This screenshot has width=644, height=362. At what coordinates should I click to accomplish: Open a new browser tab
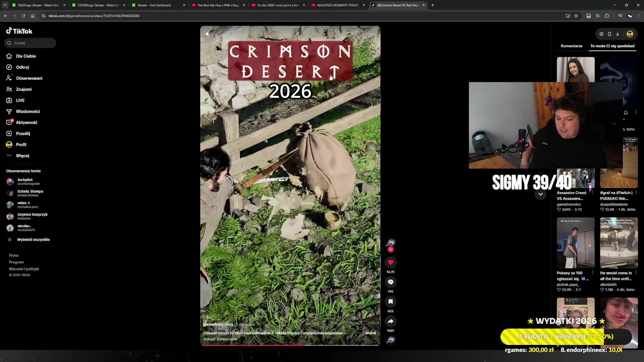pyautogui.click(x=432, y=5)
